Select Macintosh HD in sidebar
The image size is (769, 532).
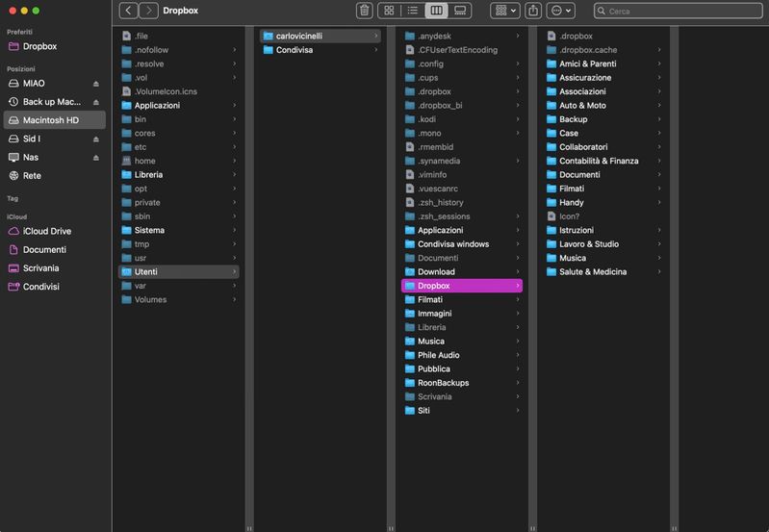pos(55,120)
